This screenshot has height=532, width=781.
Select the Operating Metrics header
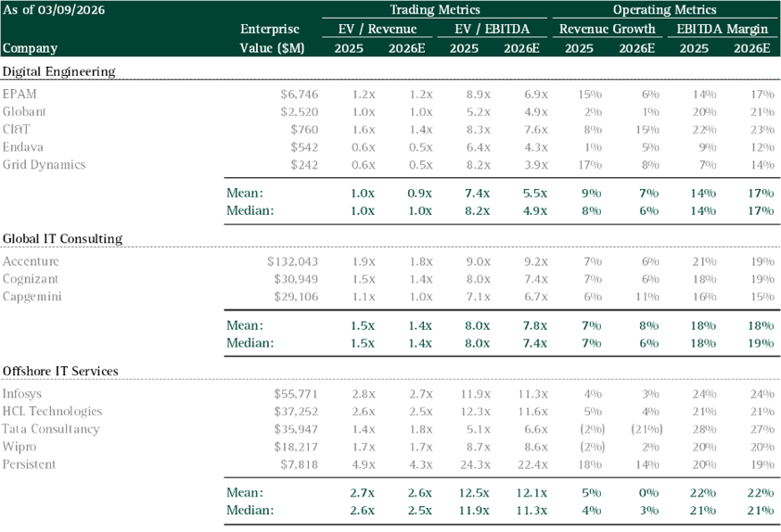pyautogui.click(x=665, y=9)
